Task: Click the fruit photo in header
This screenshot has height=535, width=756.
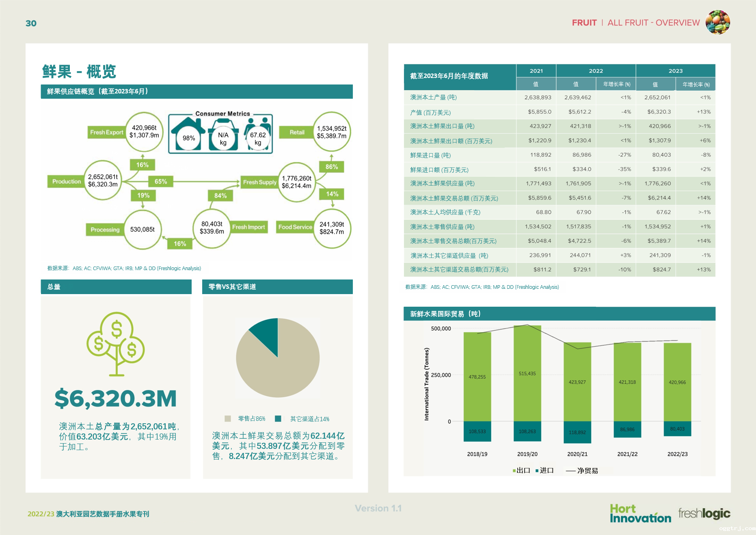Action: 717,22
